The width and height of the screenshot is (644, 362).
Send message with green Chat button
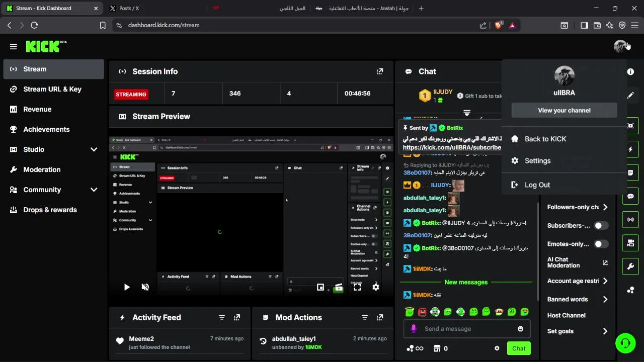[519, 348]
